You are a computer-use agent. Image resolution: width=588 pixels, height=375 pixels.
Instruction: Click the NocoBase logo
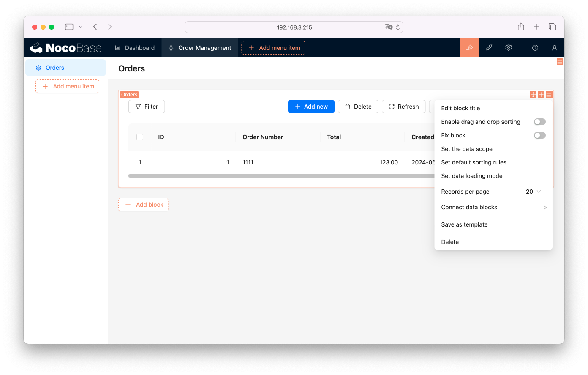pos(66,48)
